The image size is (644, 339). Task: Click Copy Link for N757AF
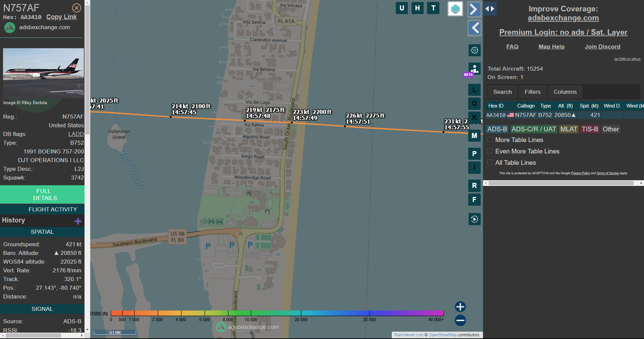click(x=61, y=17)
